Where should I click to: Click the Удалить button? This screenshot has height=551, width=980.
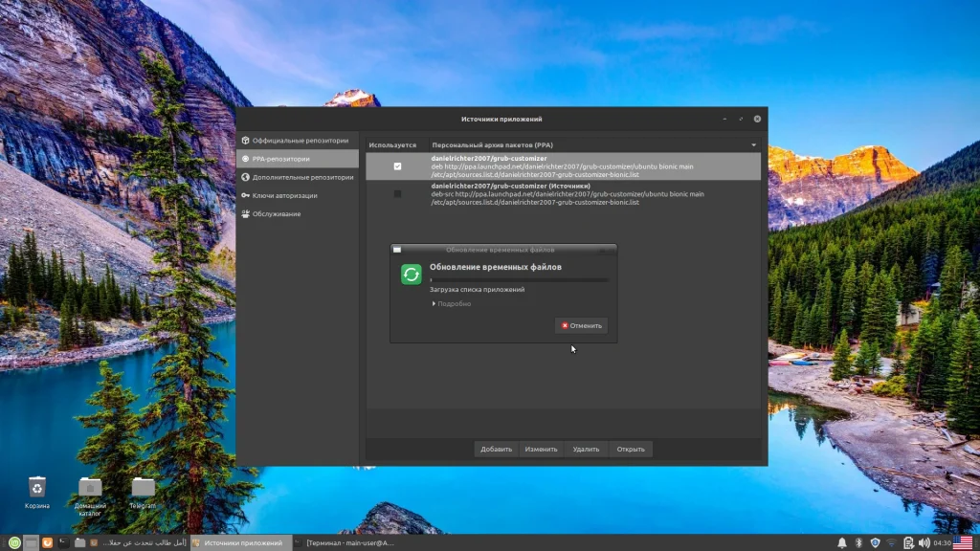587,450
